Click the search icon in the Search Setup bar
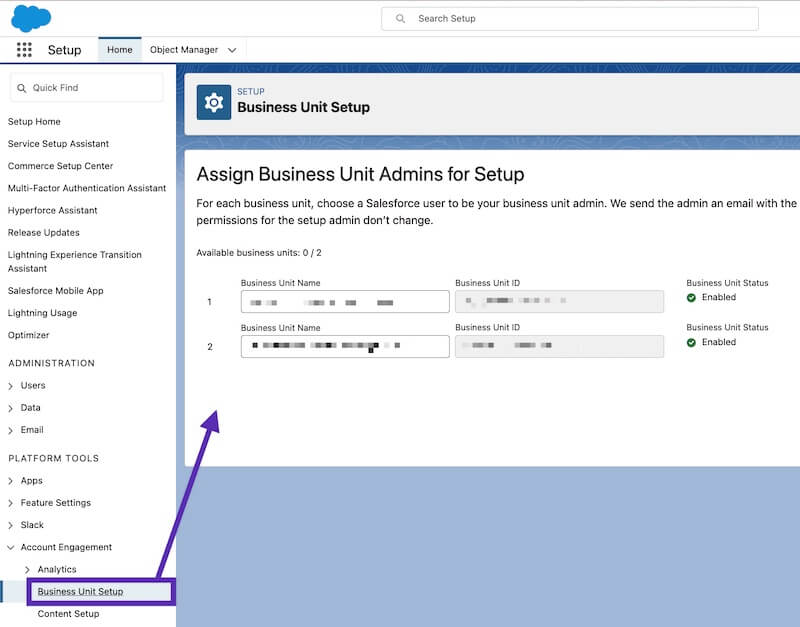This screenshot has height=627, width=800. pyautogui.click(x=401, y=18)
